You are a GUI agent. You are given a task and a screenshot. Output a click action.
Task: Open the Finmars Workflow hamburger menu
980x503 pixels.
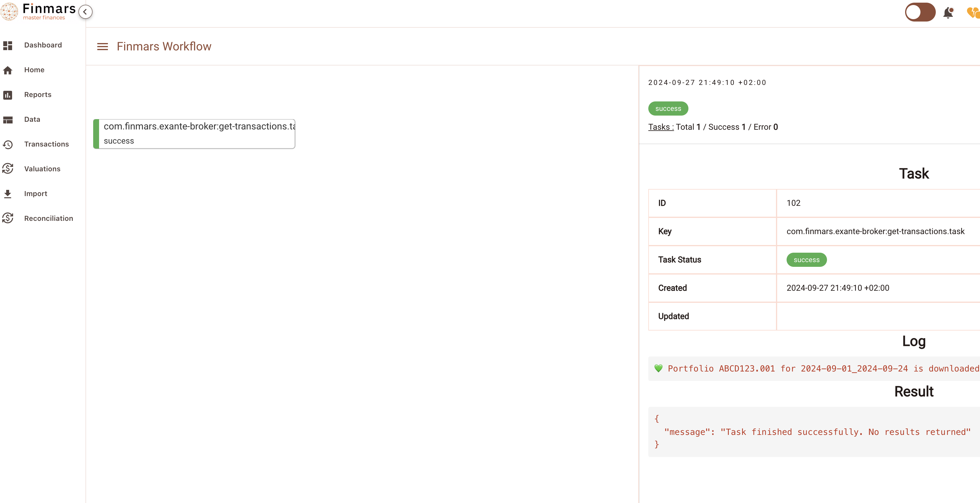(x=102, y=46)
